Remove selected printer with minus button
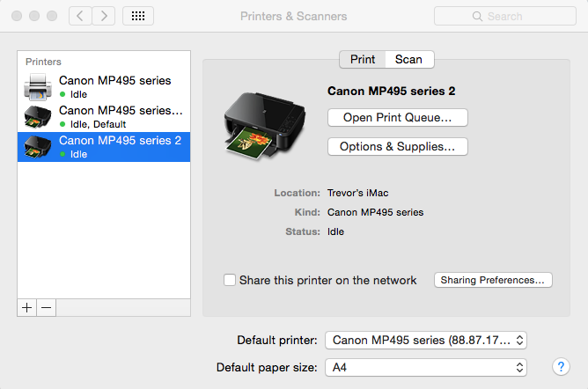 [46, 307]
